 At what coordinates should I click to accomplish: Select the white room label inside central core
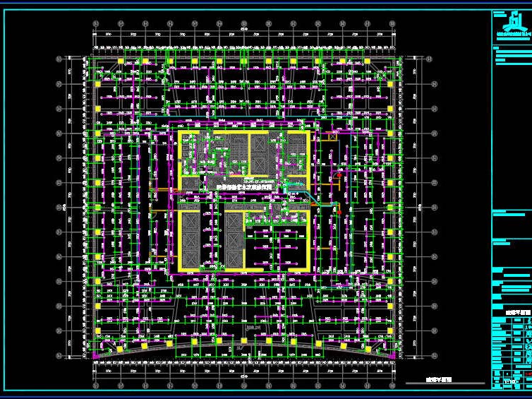coord(244,186)
